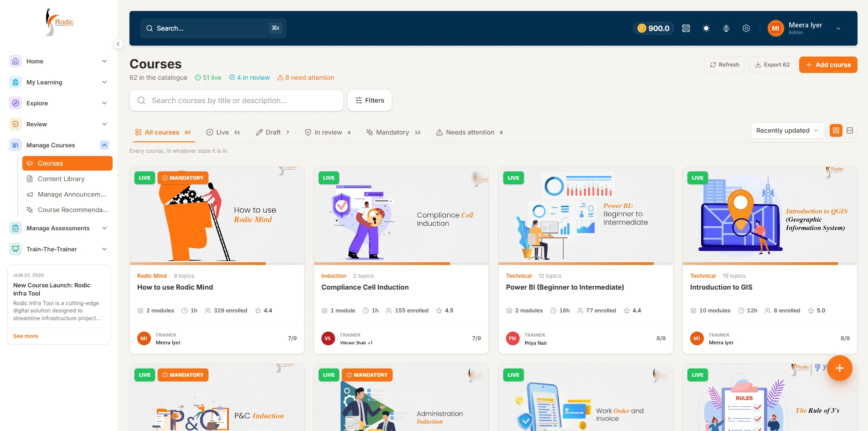Click the Review shield icon
Image resolution: width=868 pixels, height=431 pixels.
coord(15,124)
